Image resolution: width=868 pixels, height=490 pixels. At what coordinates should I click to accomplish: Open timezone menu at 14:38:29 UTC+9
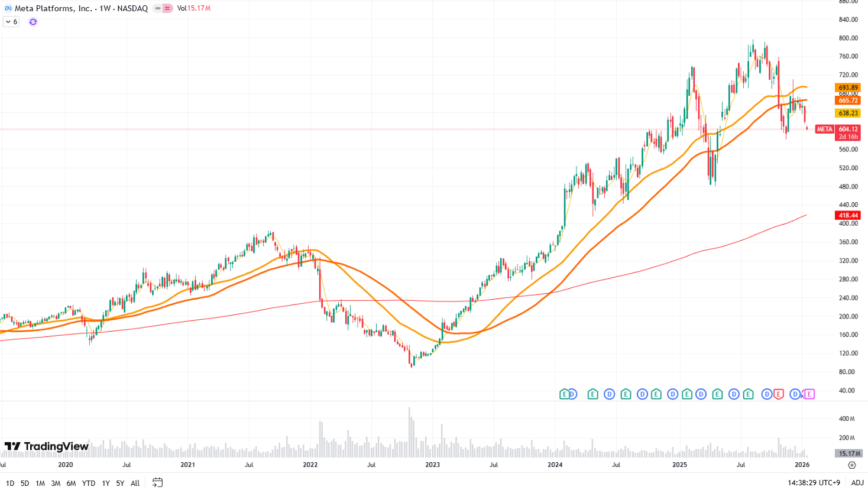pyautogui.click(x=814, y=483)
